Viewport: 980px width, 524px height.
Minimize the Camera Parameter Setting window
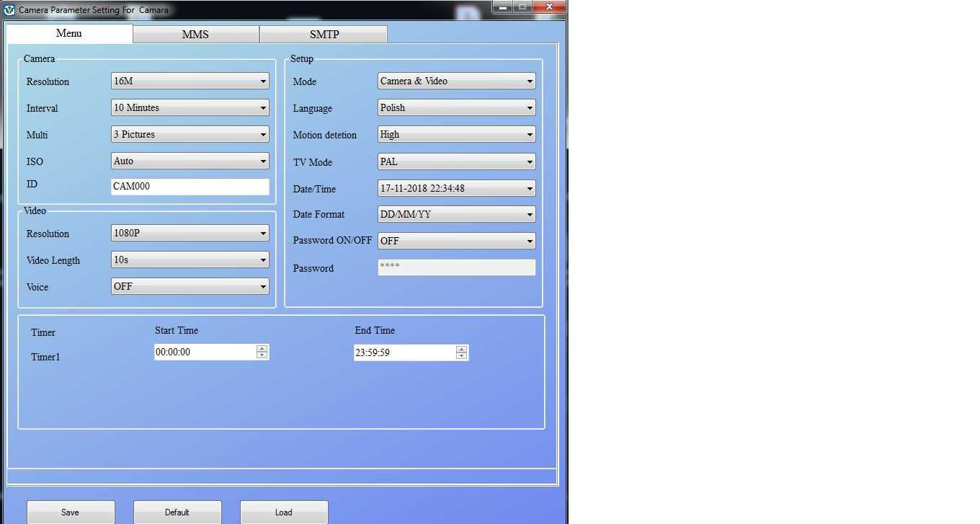point(502,6)
